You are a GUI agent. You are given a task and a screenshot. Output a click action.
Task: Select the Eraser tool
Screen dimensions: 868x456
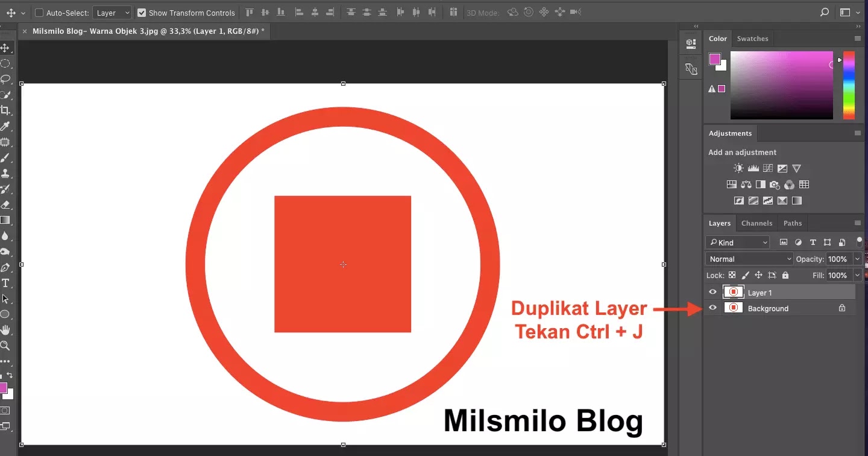(x=5, y=204)
